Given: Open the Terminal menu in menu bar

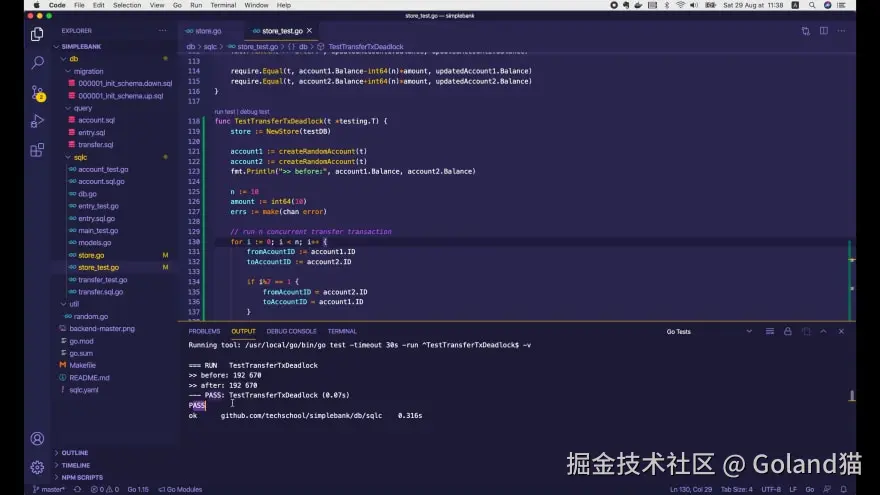Looking at the screenshot, I should pyautogui.click(x=223, y=5).
